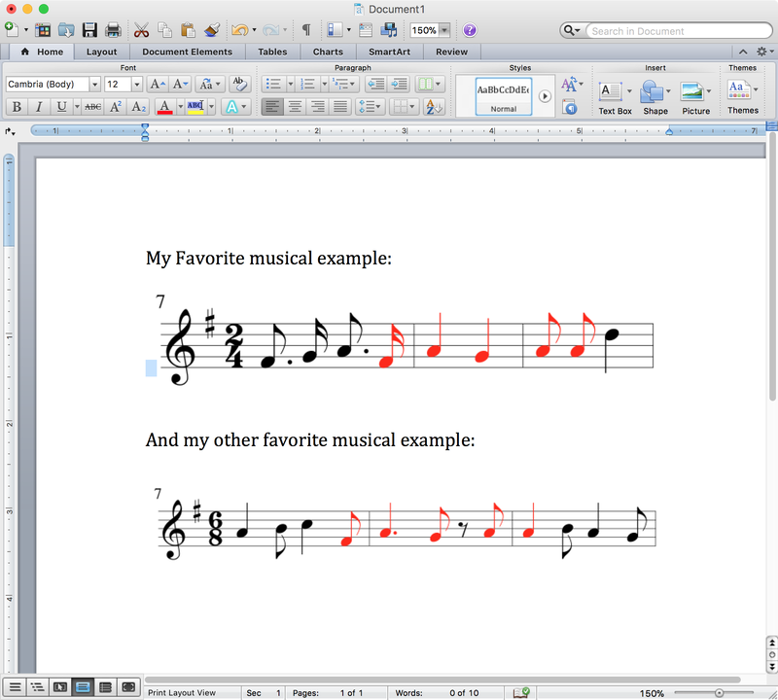Click the Picture insert icon
The image size is (778, 700).
[x=694, y=93]
